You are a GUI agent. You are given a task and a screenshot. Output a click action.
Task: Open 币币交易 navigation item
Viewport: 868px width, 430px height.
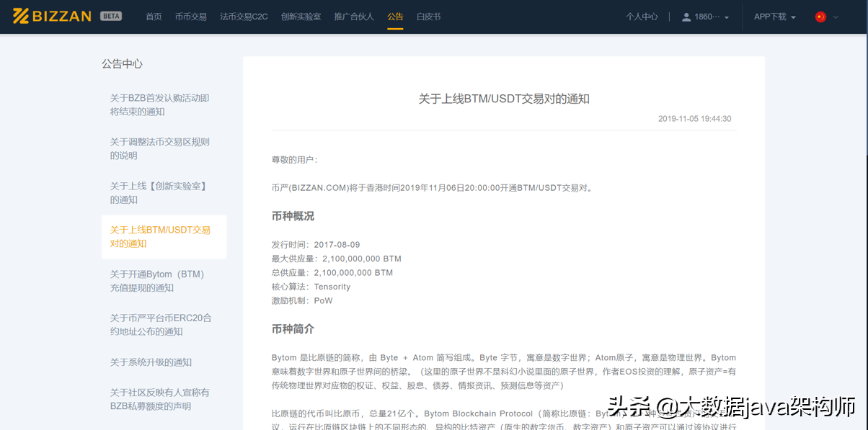[191, 17]
